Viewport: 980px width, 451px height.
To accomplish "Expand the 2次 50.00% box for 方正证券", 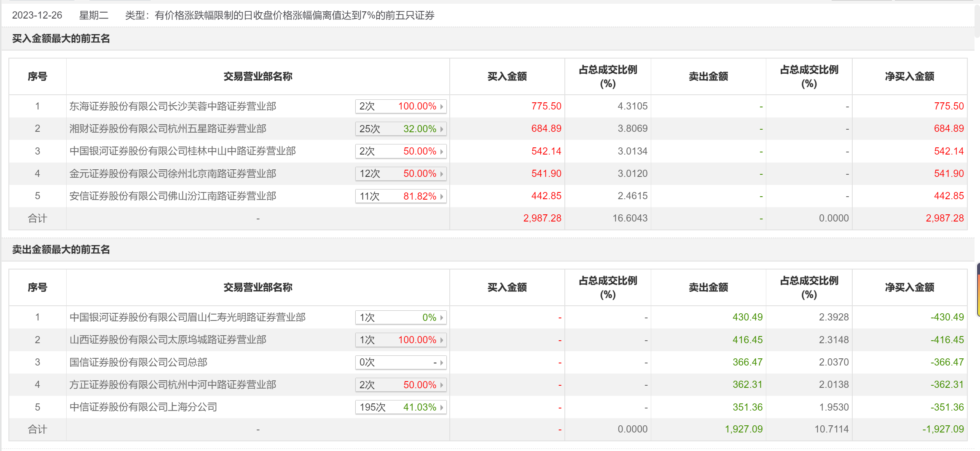I will pos(401,384).
